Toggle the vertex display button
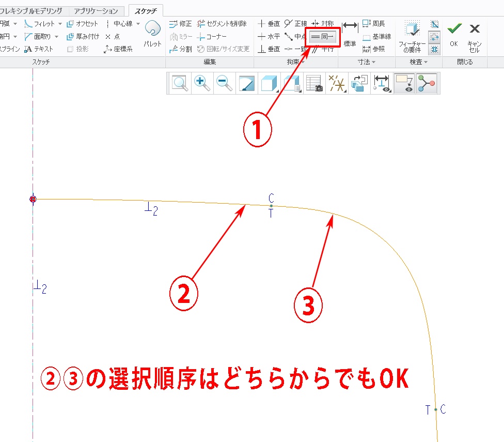504x442 pixels. point(427,83)
